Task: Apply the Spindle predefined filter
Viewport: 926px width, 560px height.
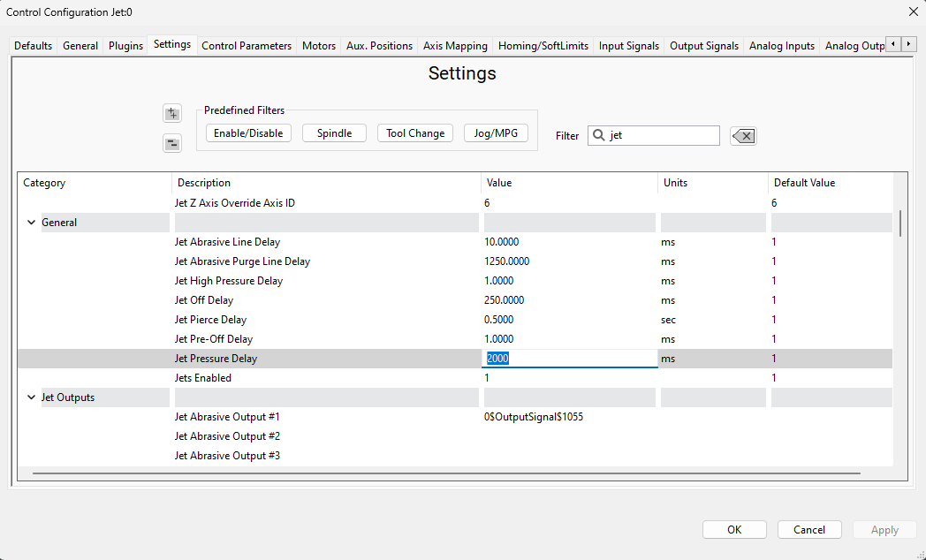Action: click(334, 133)
